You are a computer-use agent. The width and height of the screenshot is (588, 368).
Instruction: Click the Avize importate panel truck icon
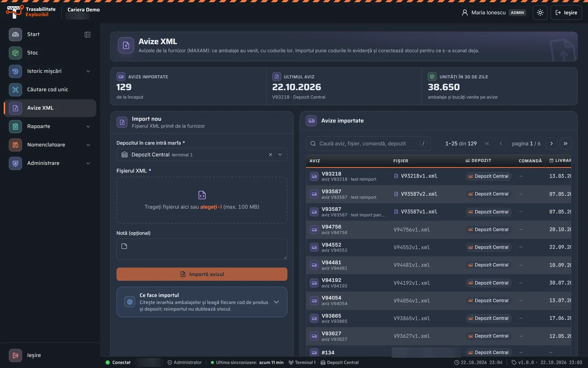point(311,121)
